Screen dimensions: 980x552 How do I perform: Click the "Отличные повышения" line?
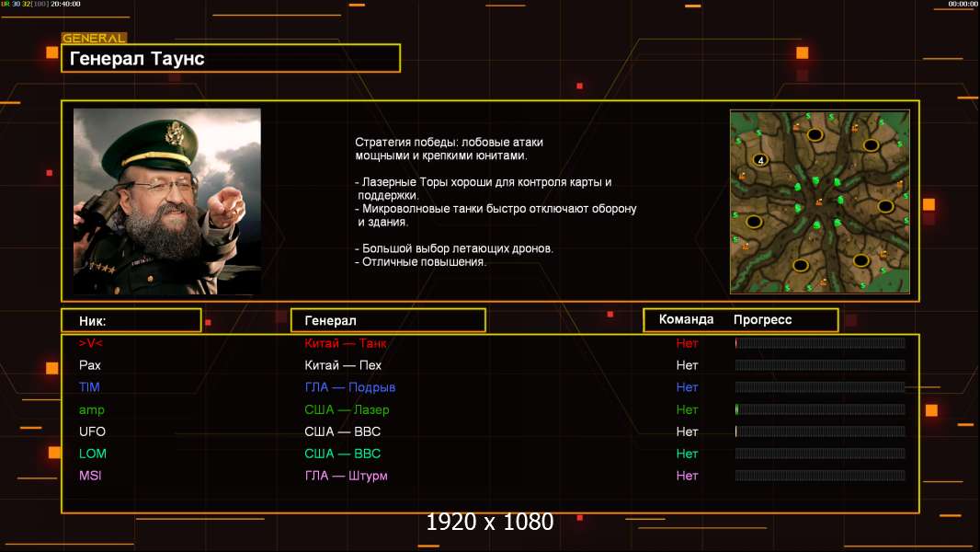coord(420,262)
